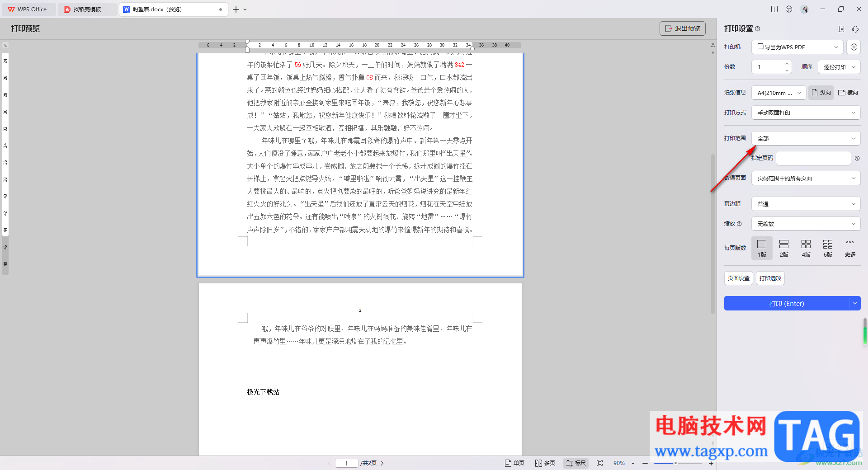Open the printer settings gear icon
This screenshot has height=470, width=868.
pos(854,47)
